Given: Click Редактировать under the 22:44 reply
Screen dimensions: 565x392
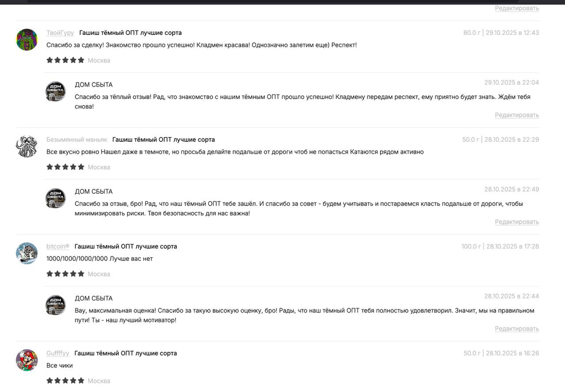Looking at the screenshot, I should (517, 329).
